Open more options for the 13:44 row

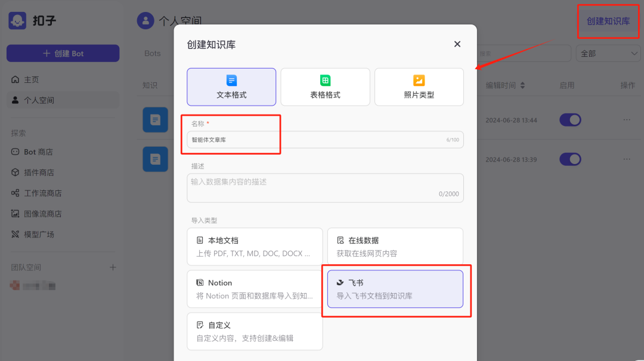click(627, 120)
